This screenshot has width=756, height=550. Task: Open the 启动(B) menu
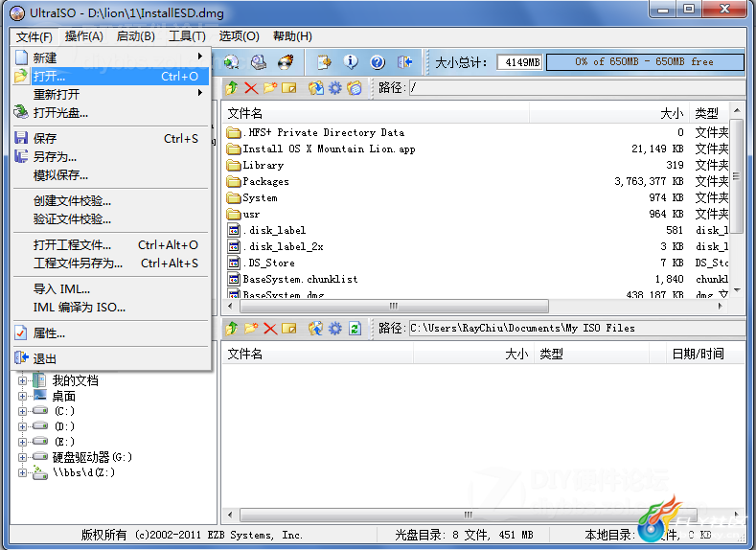pyautogui.click(x=135, y=36)
